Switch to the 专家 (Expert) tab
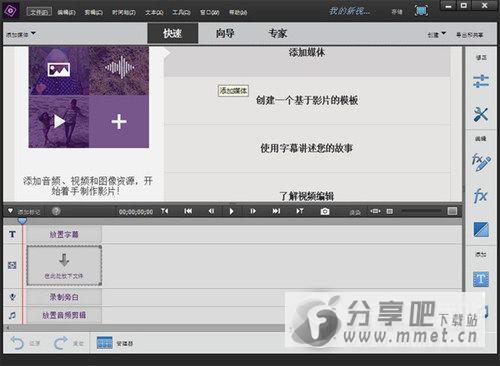The image size is (500, 366). [278, 33]
